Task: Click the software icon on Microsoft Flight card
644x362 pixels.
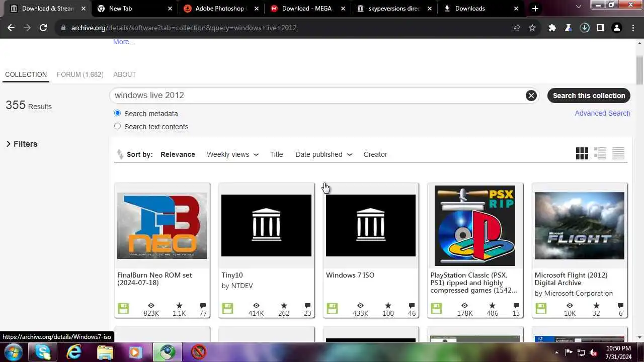Action: click(x=541, y=309)
